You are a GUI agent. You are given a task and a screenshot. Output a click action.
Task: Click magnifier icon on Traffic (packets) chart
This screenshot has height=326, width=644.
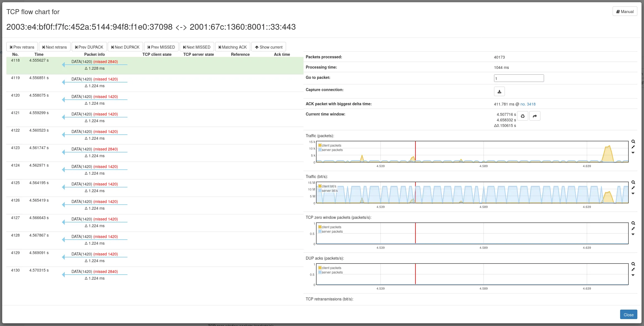633,142
